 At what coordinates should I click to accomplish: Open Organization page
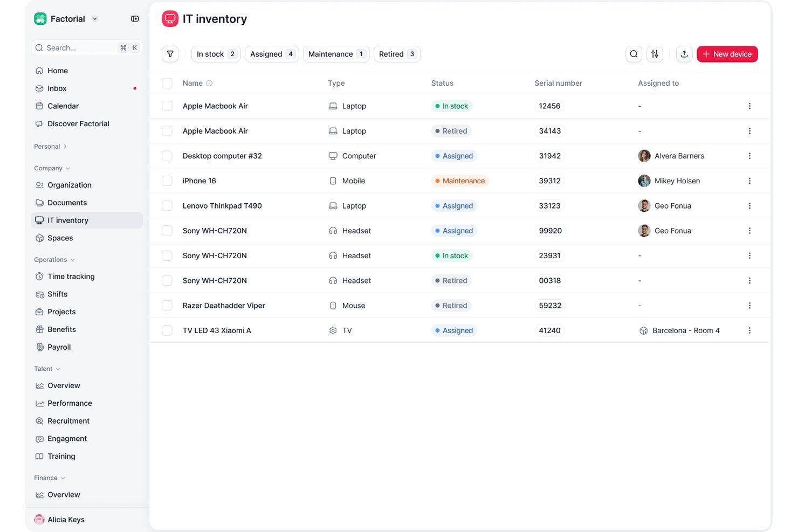87,185
